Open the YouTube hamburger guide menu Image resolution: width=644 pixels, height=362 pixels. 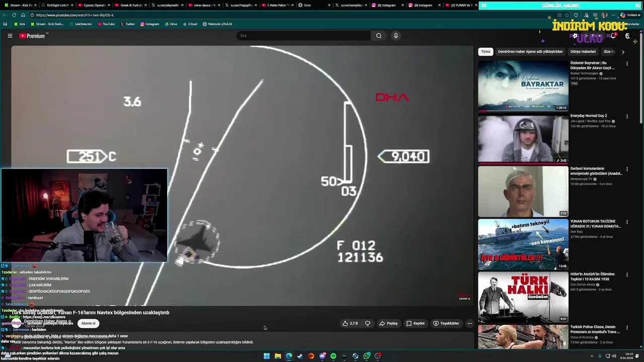click(x=10, y=36)
